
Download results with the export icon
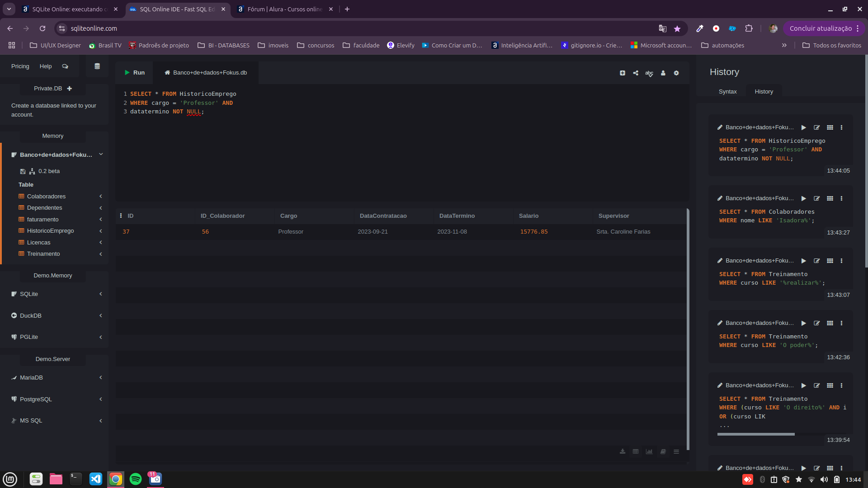click(x=623, y=451)
